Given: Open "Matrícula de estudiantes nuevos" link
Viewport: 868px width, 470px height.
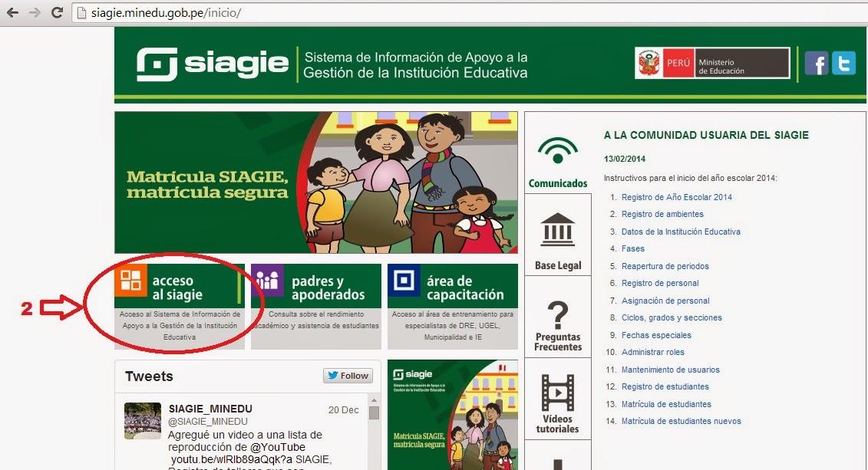Looking at the screenshot, I should point(680,421).
